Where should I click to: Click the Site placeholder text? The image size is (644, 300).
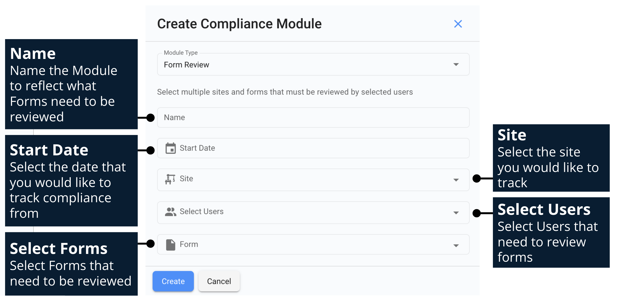tap(186, 179)
